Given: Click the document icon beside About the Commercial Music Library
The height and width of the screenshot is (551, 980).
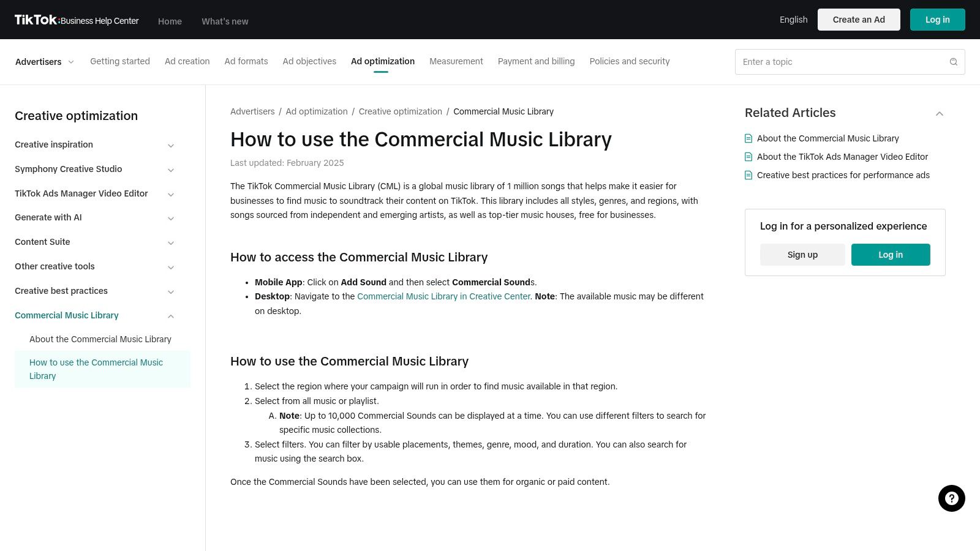Looking at the screenshot, I should click(x=748, y=138).
